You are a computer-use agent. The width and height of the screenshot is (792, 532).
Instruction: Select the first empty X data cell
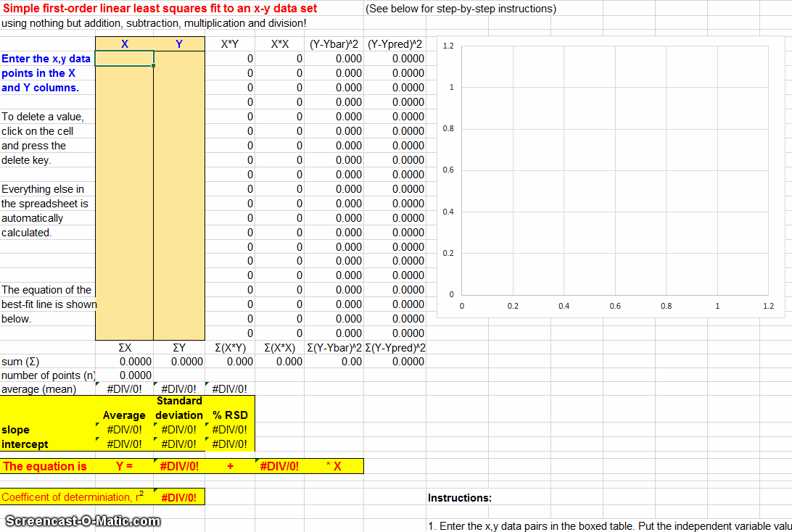(x=124, y=59)
